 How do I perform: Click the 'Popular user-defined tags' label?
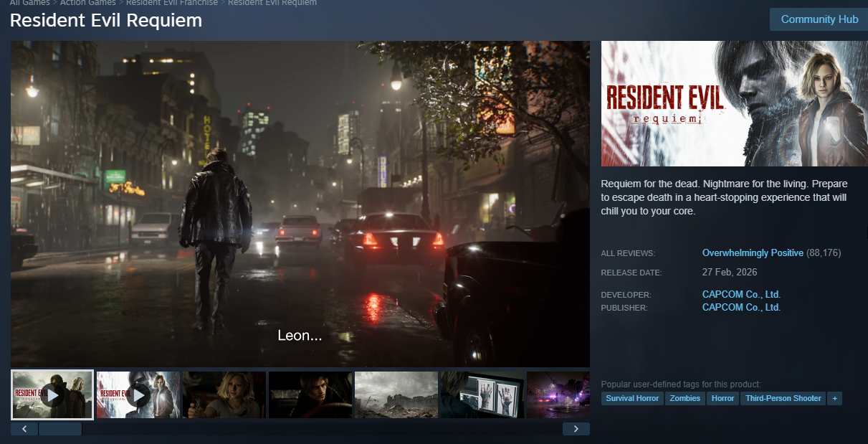point(681,384)
